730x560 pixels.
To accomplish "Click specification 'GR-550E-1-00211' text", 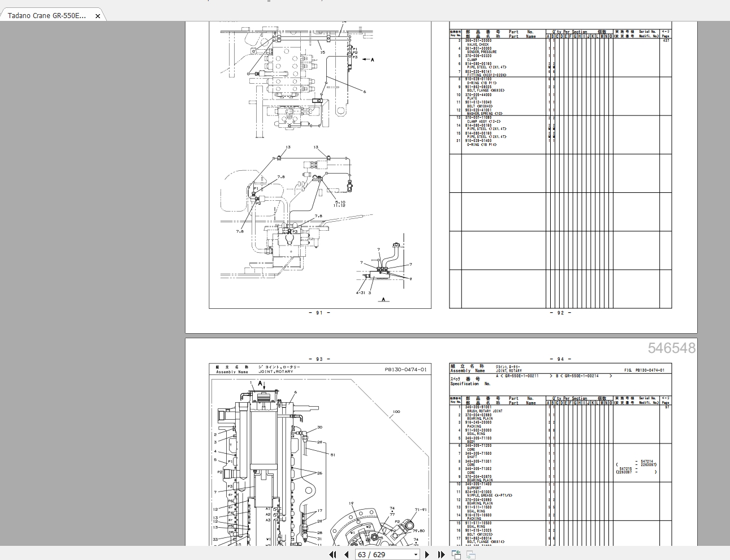I will click(x=521, y=376).
